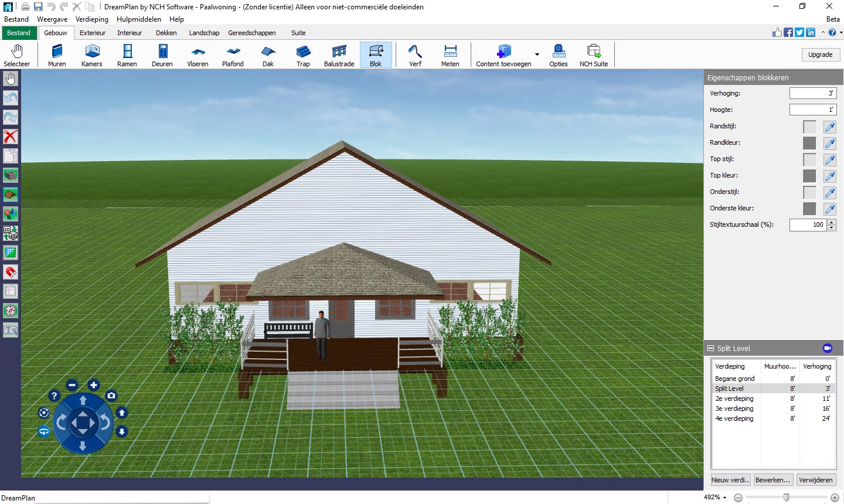Select the Muren wall tool
Screen dimensions: 844x504
coord(56,55)
